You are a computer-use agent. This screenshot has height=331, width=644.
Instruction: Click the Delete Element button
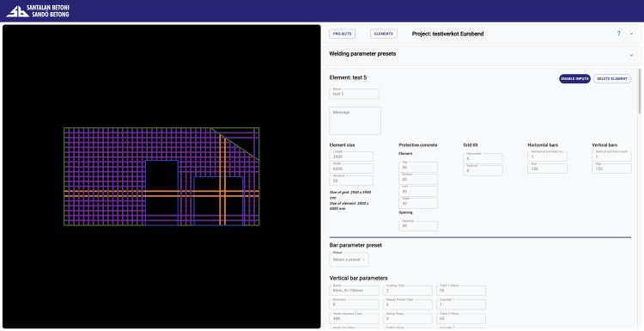(x=612, y=78)
